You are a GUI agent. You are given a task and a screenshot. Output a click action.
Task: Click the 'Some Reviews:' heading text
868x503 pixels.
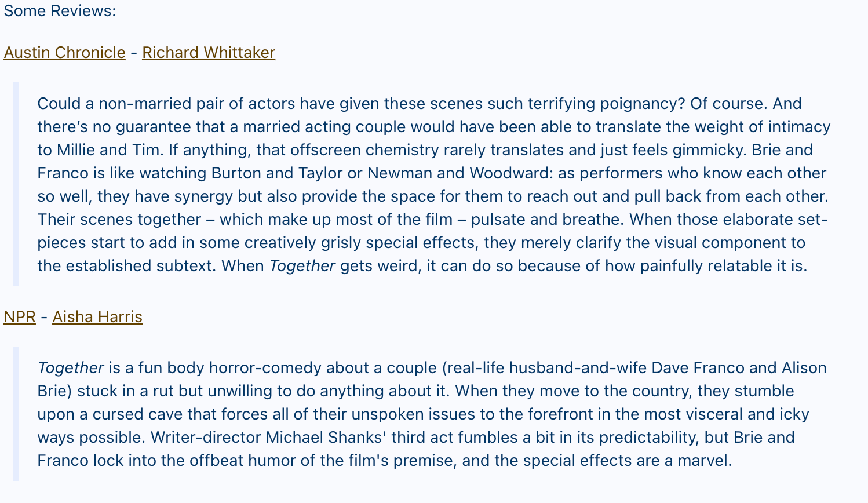pyautogui.click(x=60, y=11)
